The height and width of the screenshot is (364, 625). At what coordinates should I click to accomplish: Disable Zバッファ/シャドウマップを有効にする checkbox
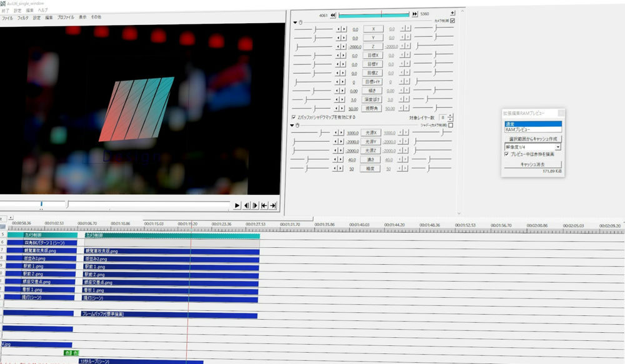pos(294,117)
